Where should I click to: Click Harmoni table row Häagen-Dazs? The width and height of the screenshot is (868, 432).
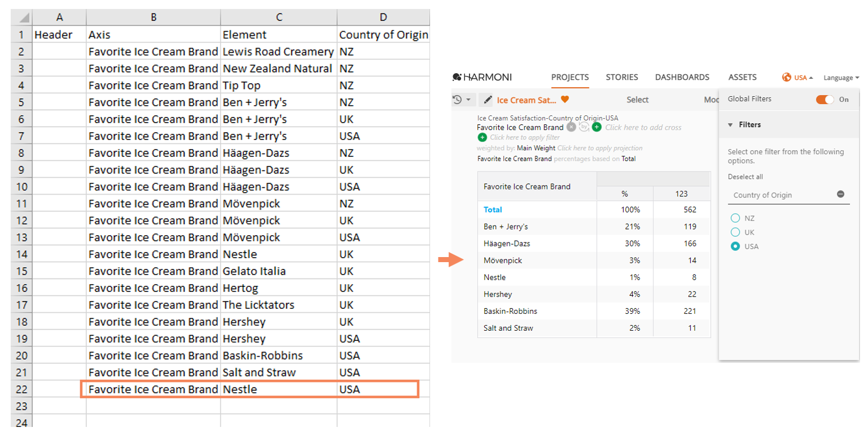[x=594, y=244]
